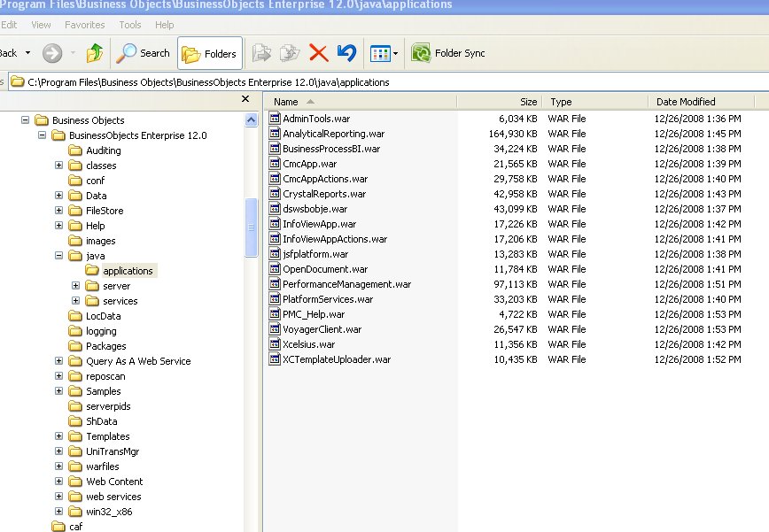Click the CmcApp.war file icon
Screen dimensions: 769x532
275,163
